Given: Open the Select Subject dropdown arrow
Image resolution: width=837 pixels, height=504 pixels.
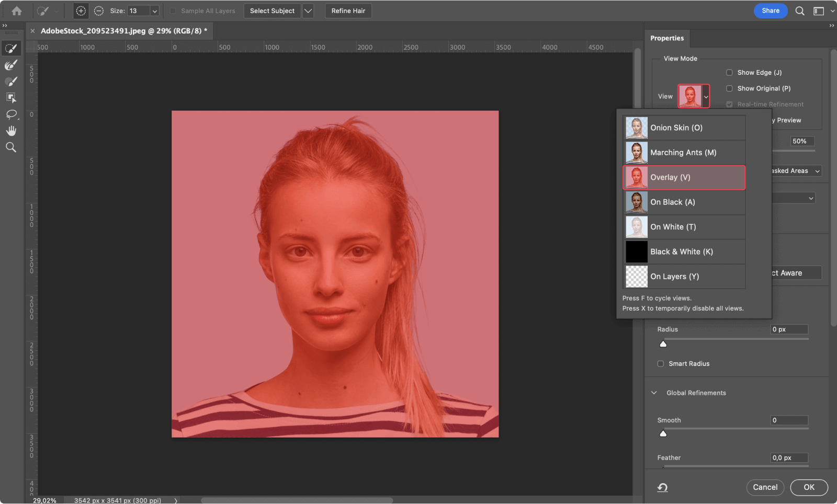Looking at the screenshot, I should 308,11.
